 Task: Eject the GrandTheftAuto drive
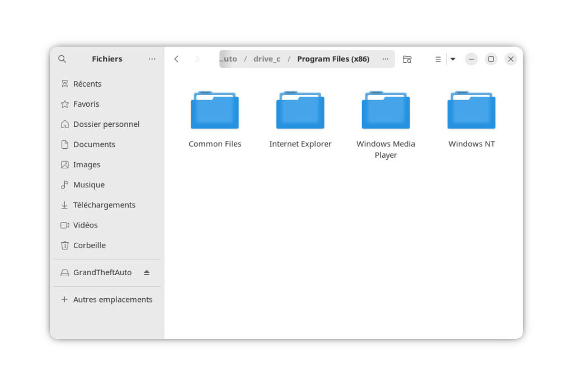tap(147, 272)
